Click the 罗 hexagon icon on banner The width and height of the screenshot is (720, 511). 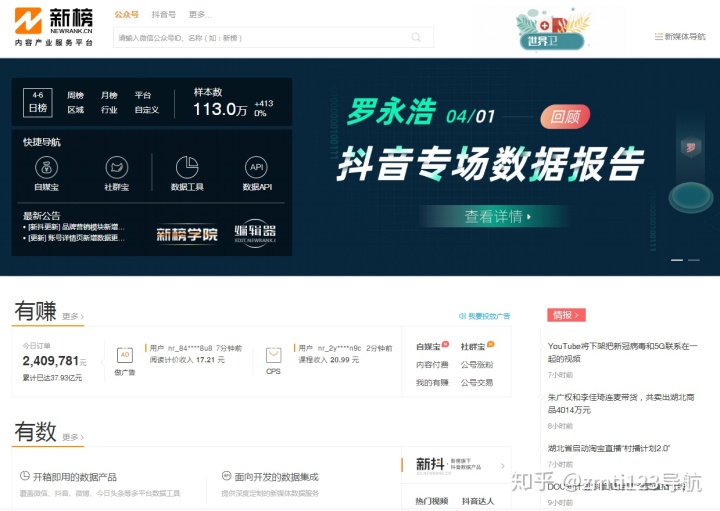coord(690,148)
